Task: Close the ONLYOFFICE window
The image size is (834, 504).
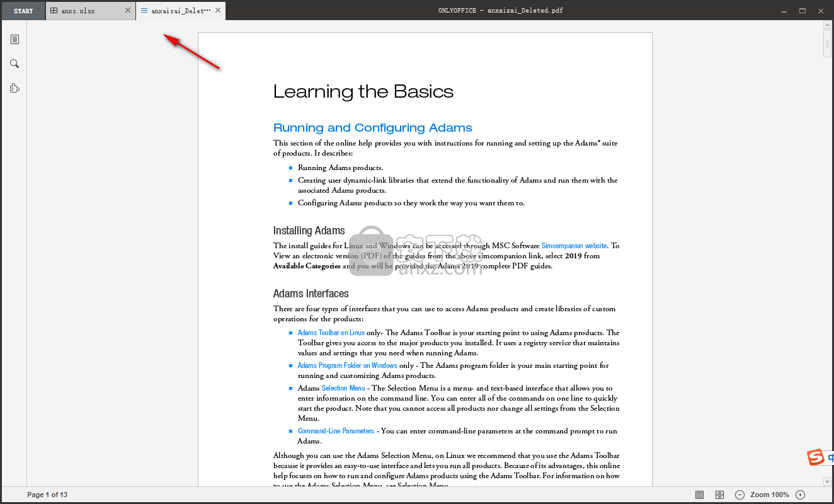Action: pos(821,11)
